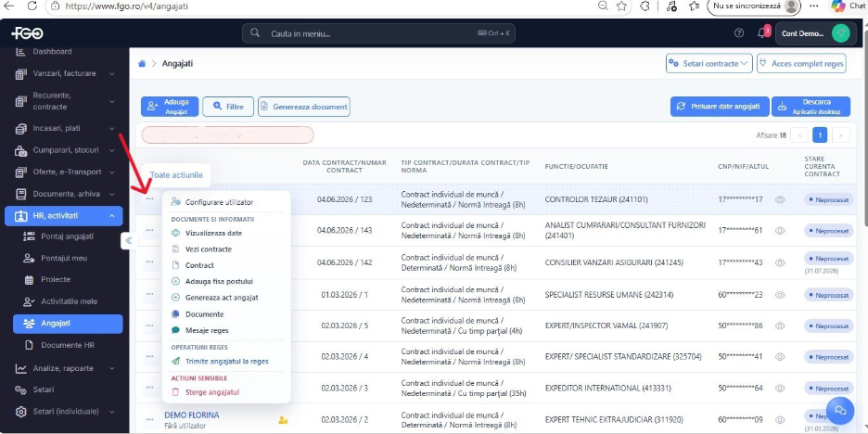Reveal CNP for CONTROLOR TEZAUR row
The height and width of the screenshot is (434, 868).
click(780, 199)
